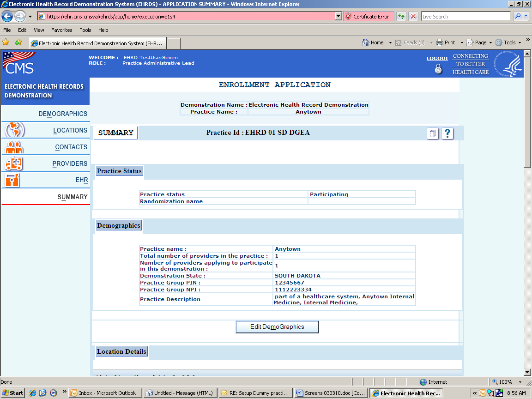Open the View menu
Viewport: 532px width, 399px height.
click(x=39, y=30)
